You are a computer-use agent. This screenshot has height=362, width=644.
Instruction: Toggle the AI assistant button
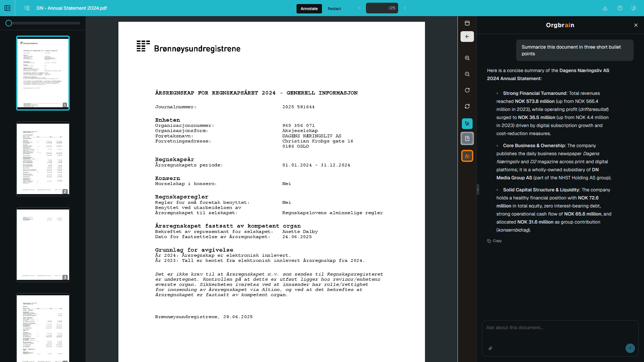click(467, 156)
